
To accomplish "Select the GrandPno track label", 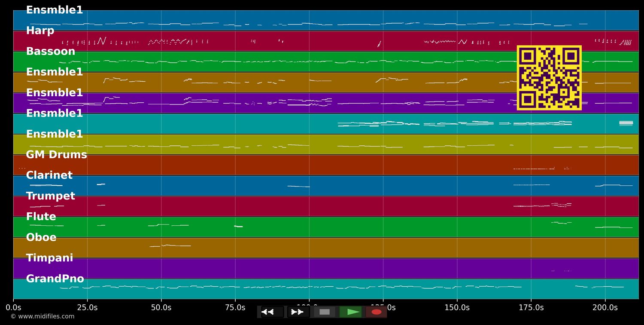I will (x=55, y=279).
